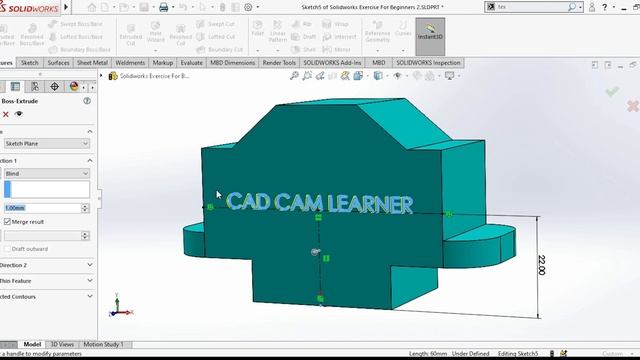
Task: Click the Help question mark icon
Action: [x=604, y=7]
